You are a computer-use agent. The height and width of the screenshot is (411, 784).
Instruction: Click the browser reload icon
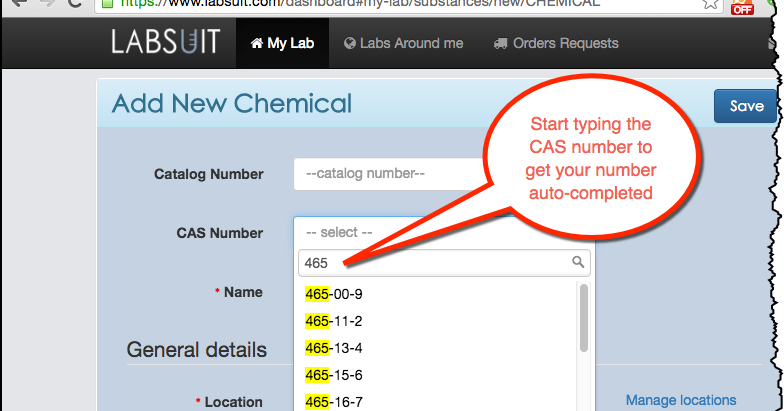[x=75, y=3]
